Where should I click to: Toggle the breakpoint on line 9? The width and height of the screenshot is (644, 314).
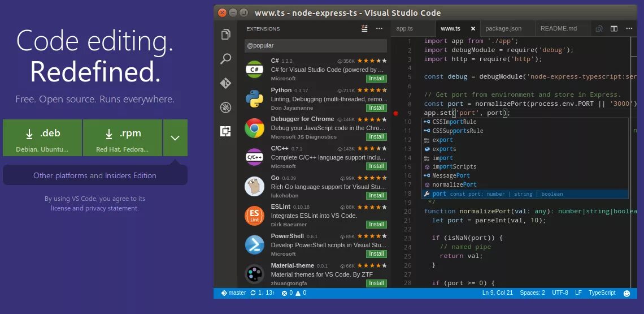point(396,113)
